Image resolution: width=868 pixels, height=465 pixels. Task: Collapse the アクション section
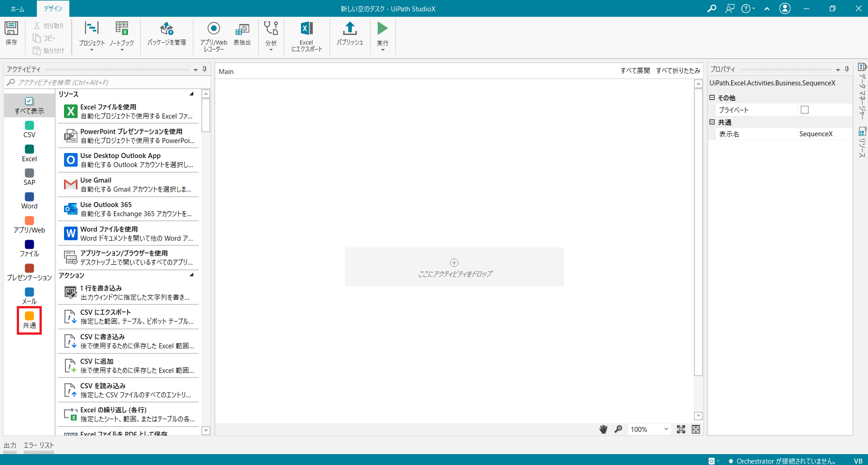pos(192,275)
